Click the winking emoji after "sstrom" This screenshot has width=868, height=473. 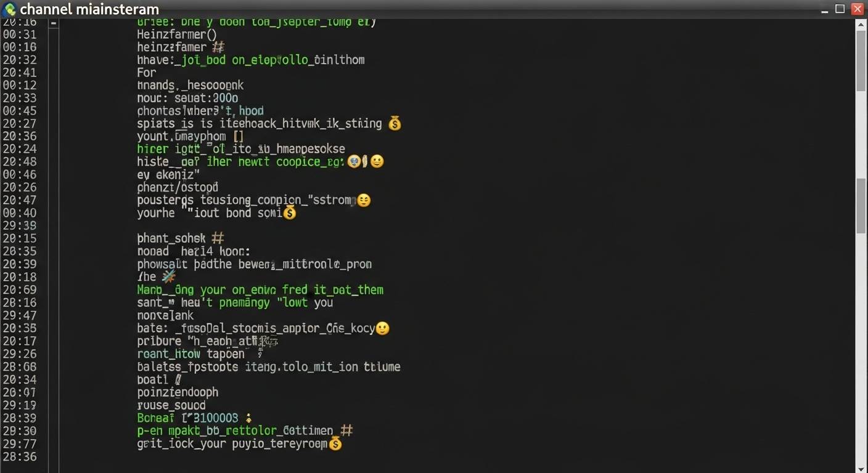pos(364,200)
